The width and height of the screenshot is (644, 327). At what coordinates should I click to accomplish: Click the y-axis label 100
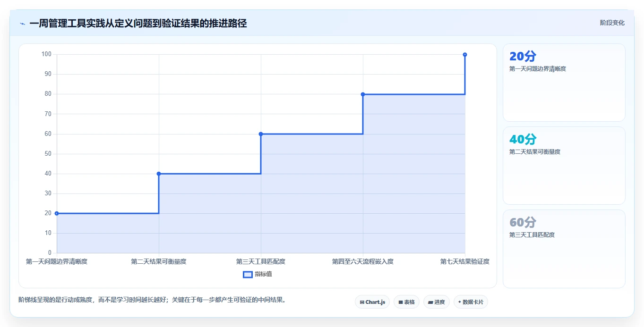pyautogui.click(x=46, y=54)
